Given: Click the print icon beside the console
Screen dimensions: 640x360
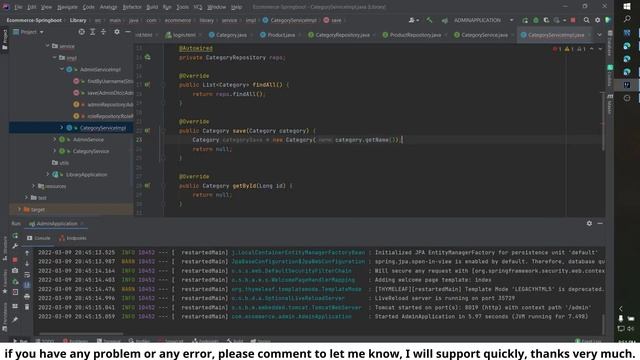Looking at the screenshot, I should (27, 296).
